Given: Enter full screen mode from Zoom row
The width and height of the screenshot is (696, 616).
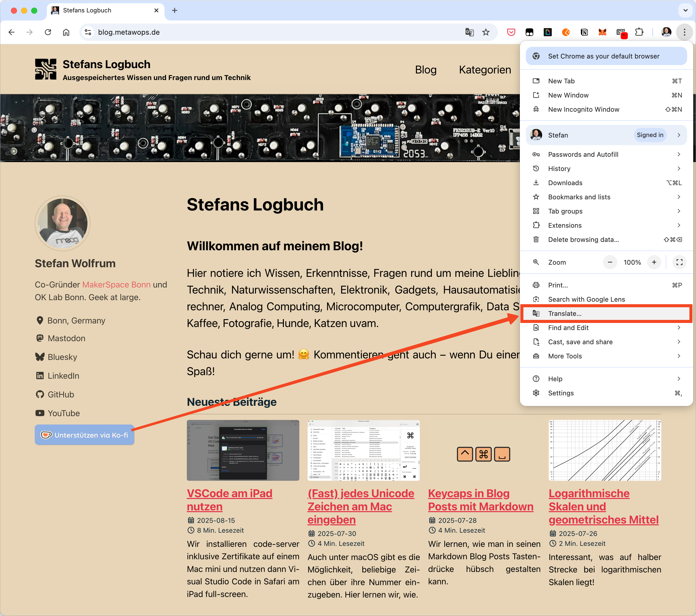Looking at the screenshot, I should tap(679, 262).
